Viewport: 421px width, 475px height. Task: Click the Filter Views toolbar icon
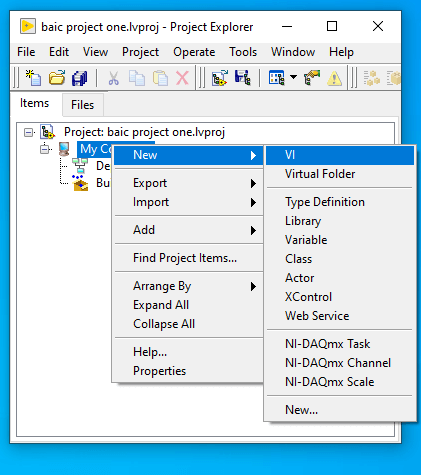coord(276,78)
